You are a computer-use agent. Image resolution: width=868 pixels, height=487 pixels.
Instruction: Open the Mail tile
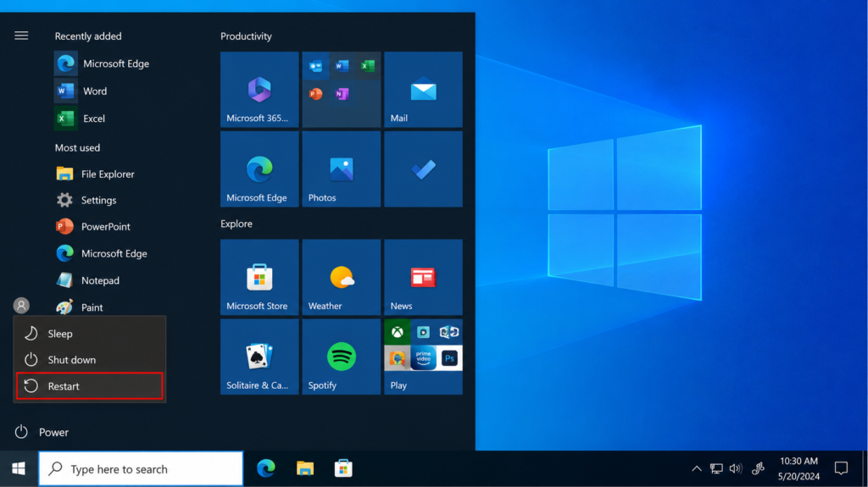point(424,90)
